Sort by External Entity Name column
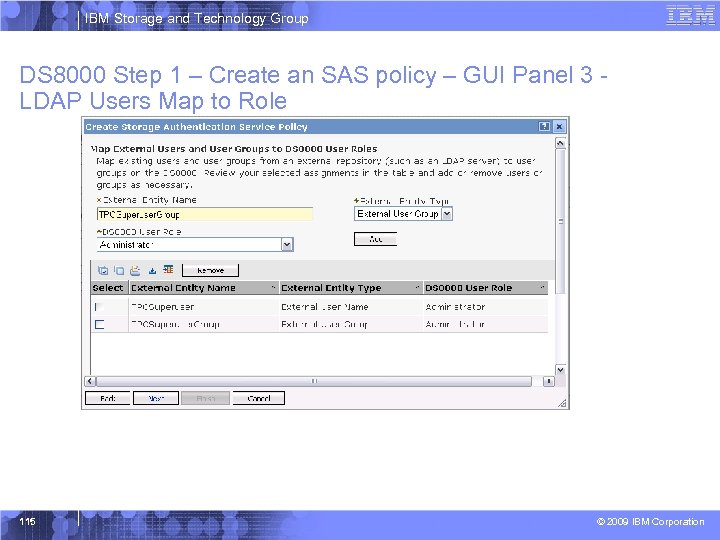This screenshot has width=720, height=540. click(x=273, y=288)
